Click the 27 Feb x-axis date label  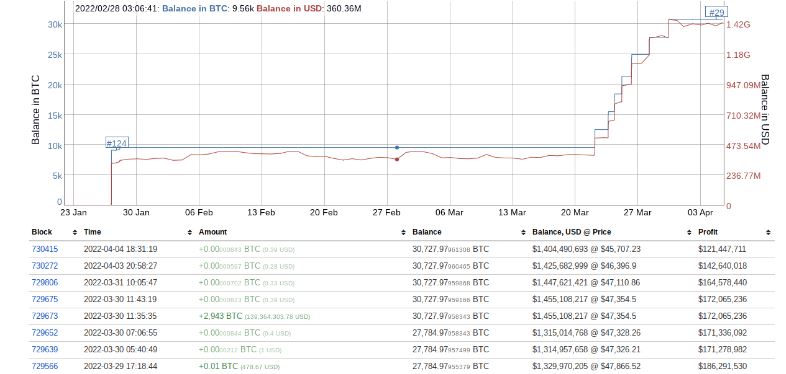pyautogui.click(x=386, y=213)
